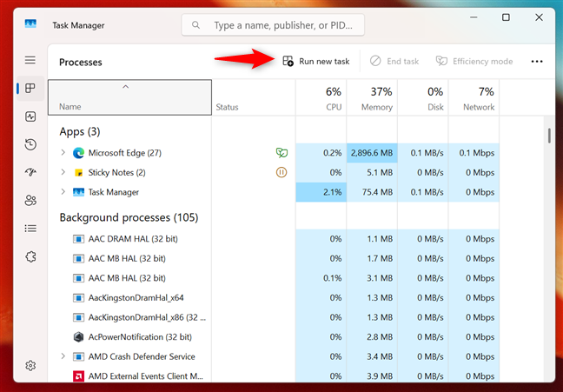Screen dimensions: 563x392
Task: Sort by the Memory column header
Action: pyautogui.click(x=372, y=97)
